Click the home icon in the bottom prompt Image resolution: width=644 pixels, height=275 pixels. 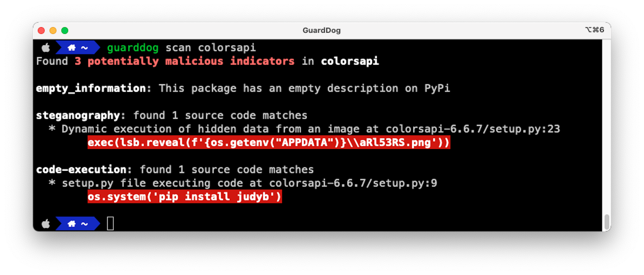coord(71,223)
